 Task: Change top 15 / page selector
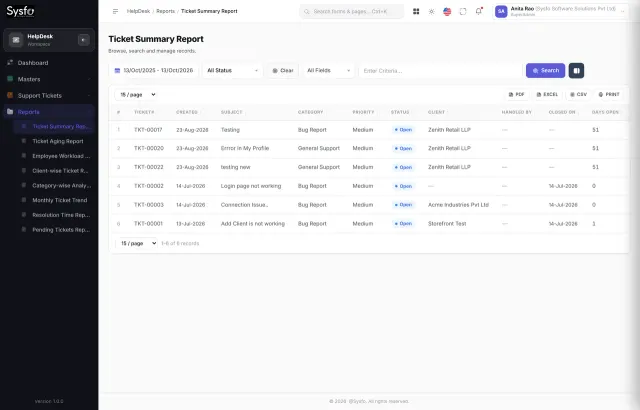[x=136, y=95]
